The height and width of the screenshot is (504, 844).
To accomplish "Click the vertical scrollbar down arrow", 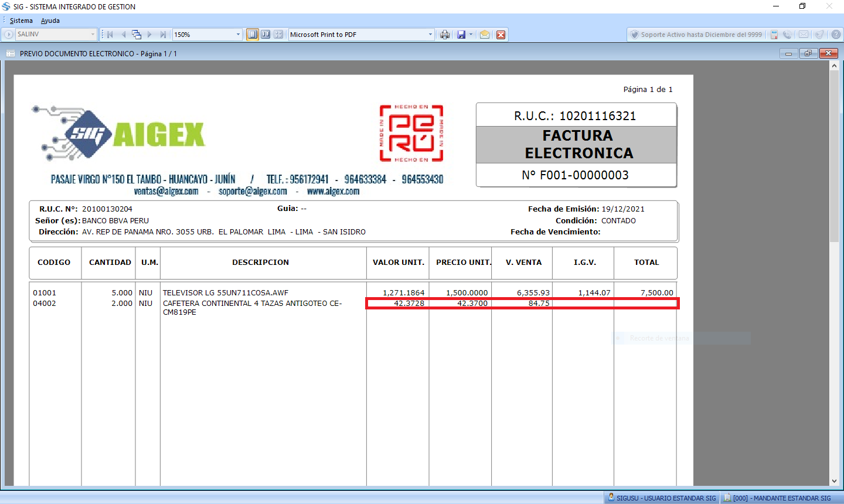I will click(834, 481).
